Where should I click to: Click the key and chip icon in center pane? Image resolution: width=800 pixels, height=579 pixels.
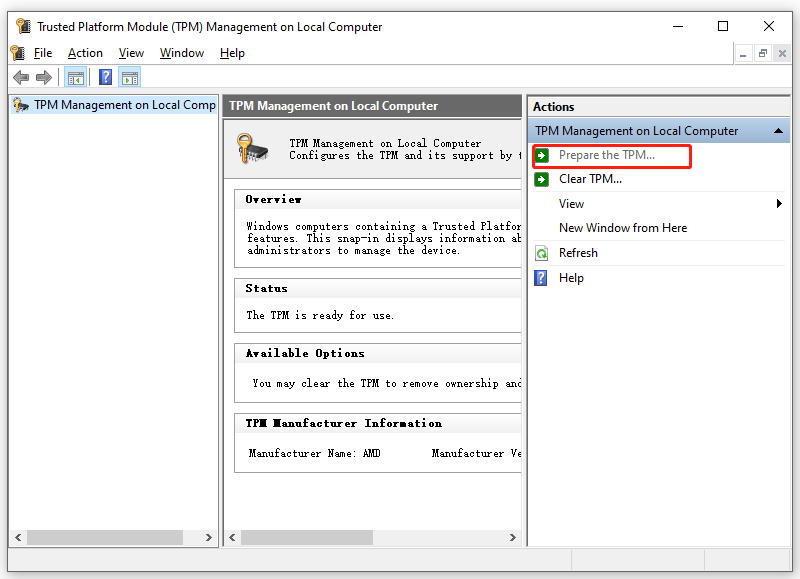[253, 148]
